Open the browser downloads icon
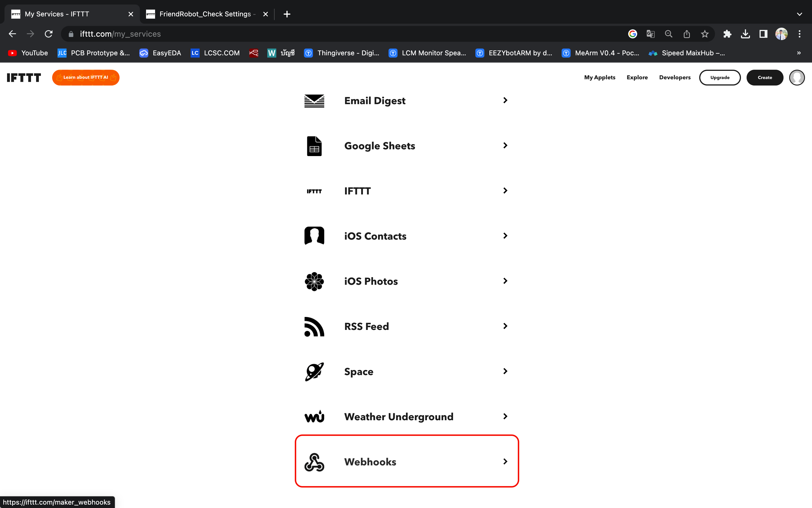Image resolution: width=812 pixels, height=508 pixels. point(745,34)
